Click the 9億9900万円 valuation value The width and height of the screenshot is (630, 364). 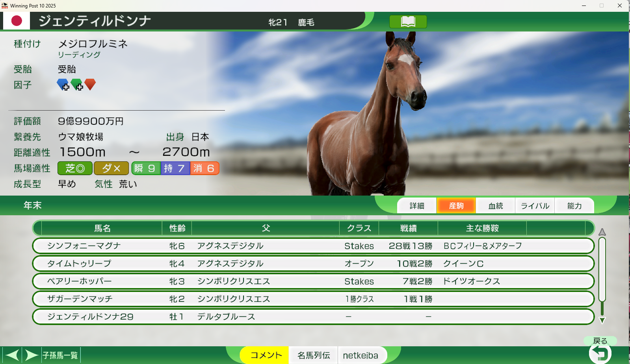click(x=91, y=121)
